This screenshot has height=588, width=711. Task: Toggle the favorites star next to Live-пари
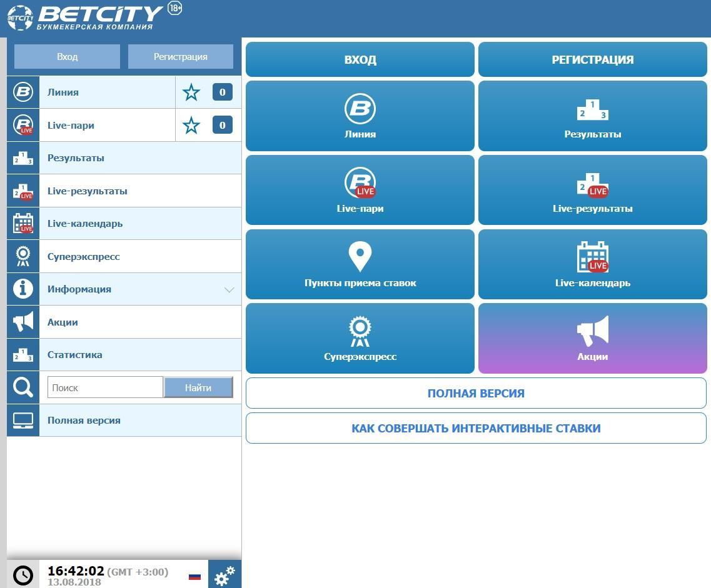pos(191,126)
